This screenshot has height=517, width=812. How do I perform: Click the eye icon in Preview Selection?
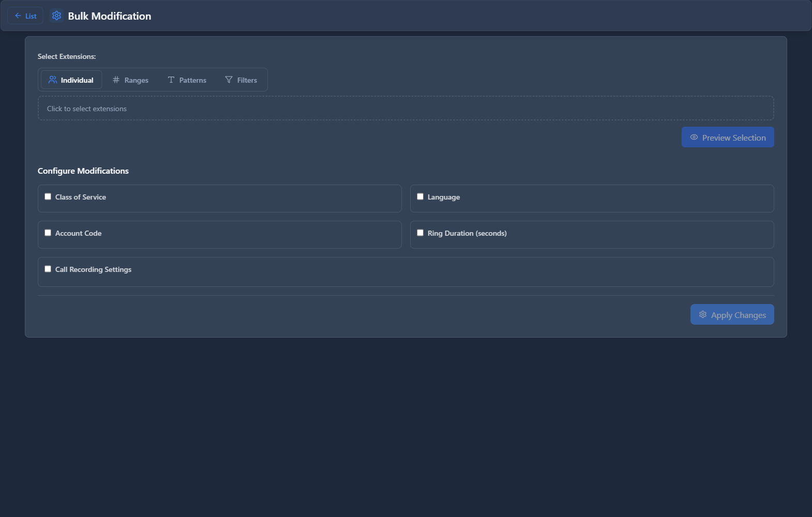pyautogui.click(x=694, y=138)
